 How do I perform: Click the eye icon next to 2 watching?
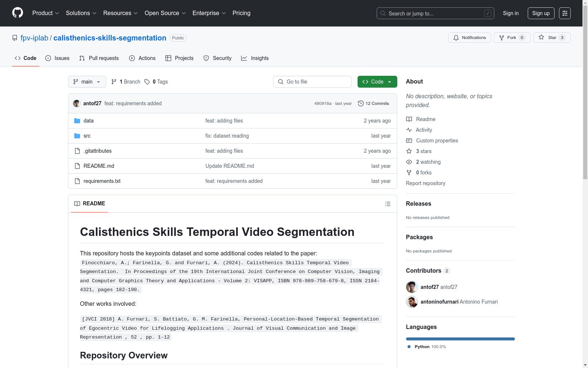[x=409, y=162]
